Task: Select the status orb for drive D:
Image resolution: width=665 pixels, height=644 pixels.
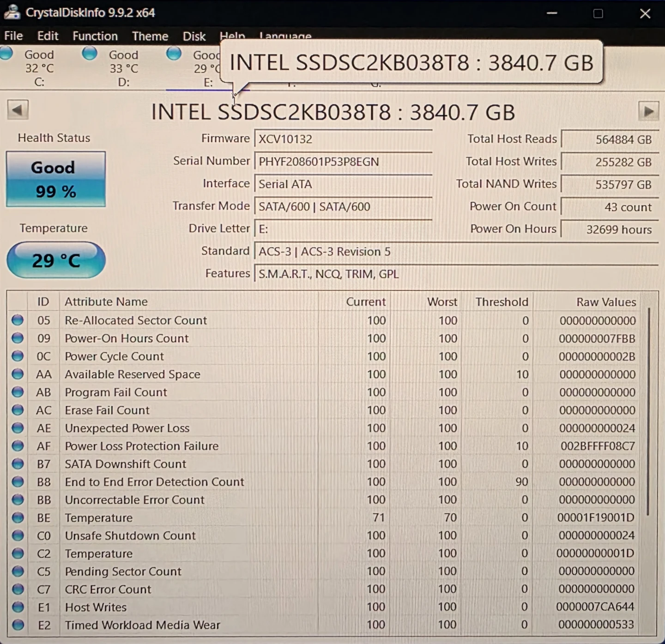Action: click(x=90, y=53)
